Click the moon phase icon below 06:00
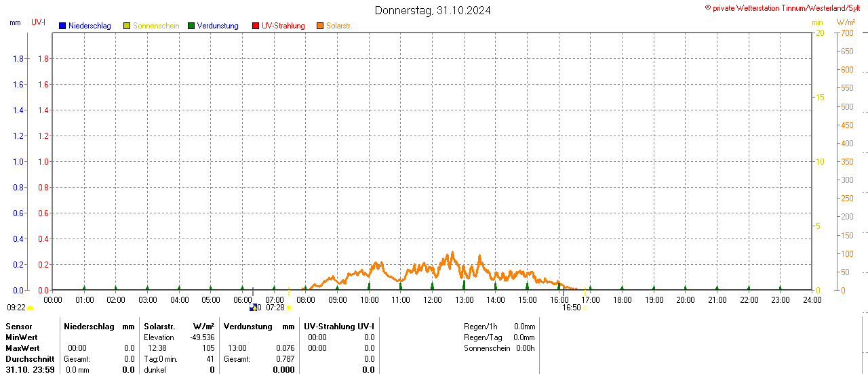868x374 pixels. (x=253, y=308)
